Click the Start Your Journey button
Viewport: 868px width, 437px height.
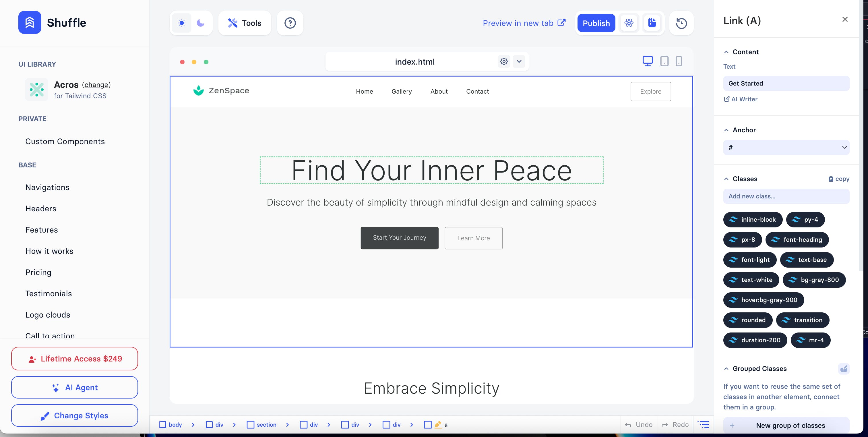coord(399,238)
